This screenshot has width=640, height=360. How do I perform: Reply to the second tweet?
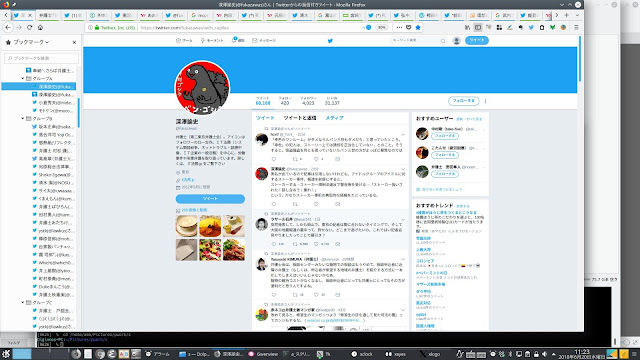(274, 204)
